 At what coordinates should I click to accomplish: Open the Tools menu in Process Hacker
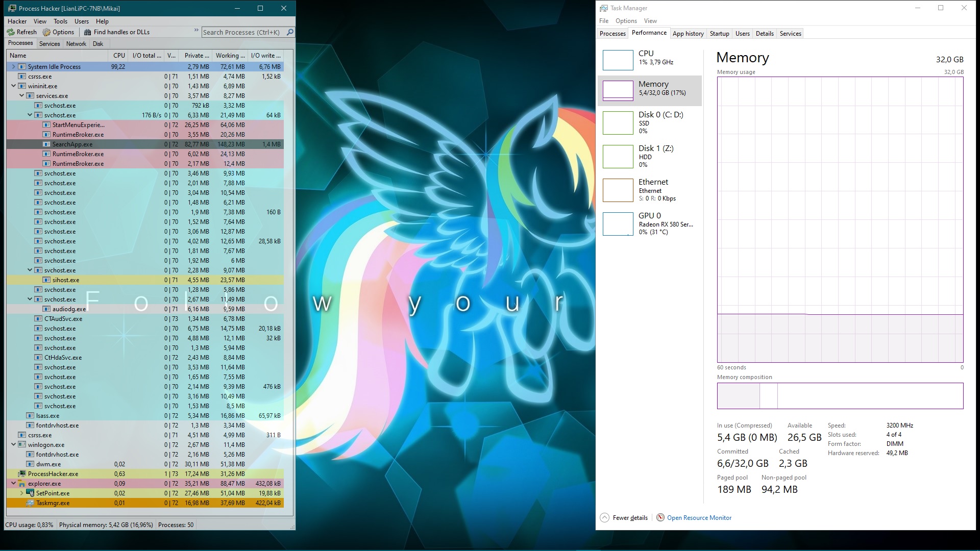[x=60, y=21]
